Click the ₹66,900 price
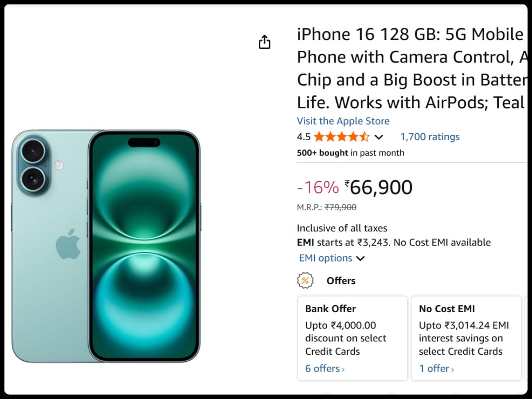The width and height of the screenshot is (532, 399). point(381,188)
